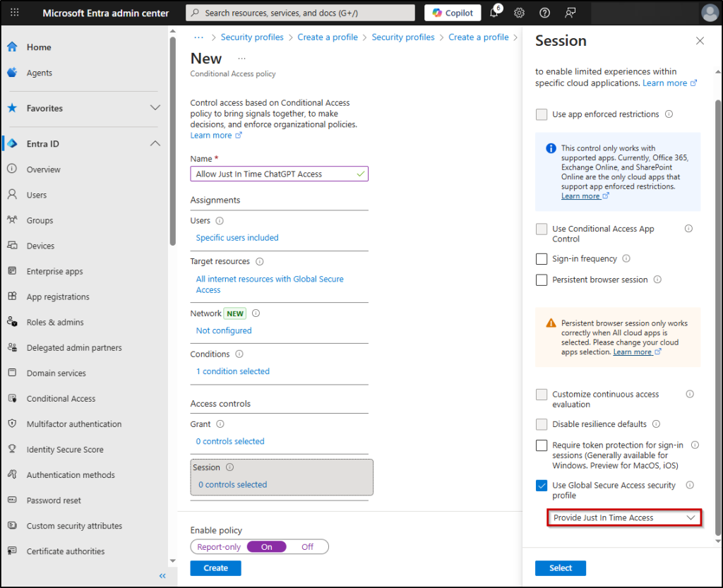This screenshot has width=723, height=588.
Task: Open the user account avatar
Action: tap(709, 13)
